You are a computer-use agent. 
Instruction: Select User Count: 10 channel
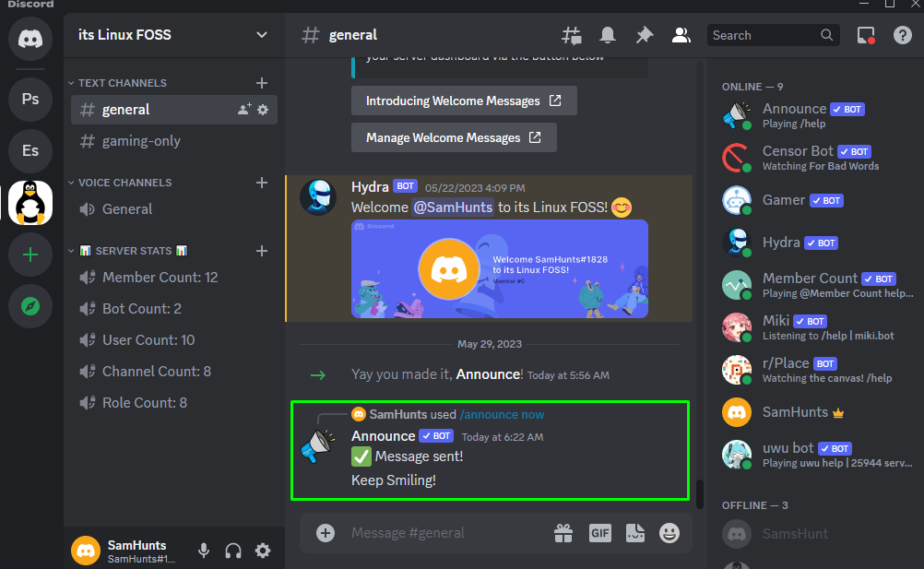tap(174, 340)
